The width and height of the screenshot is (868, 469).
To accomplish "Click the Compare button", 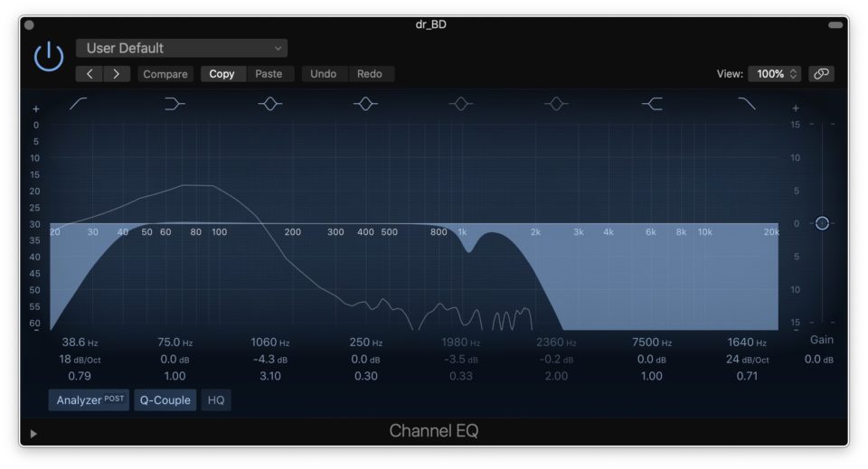I will 165,74.
